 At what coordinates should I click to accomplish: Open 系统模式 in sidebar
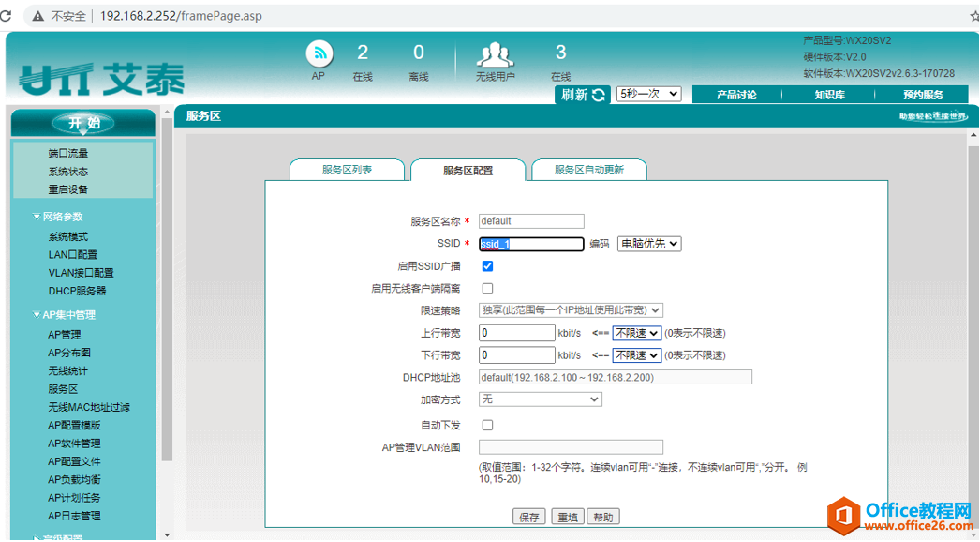pyautogui.click(x=68, y=236)
